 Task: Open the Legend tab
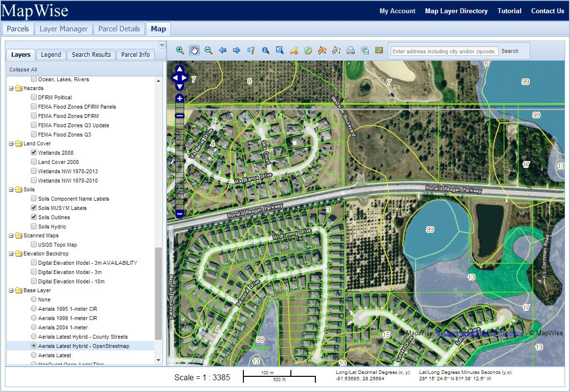[51, 55]
